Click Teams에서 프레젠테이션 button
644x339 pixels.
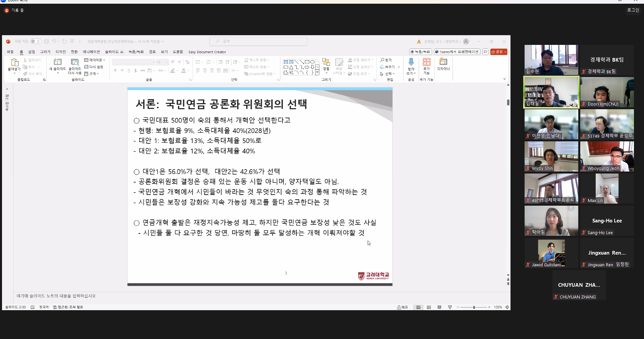pyautogui.click(x=457, y=52)
